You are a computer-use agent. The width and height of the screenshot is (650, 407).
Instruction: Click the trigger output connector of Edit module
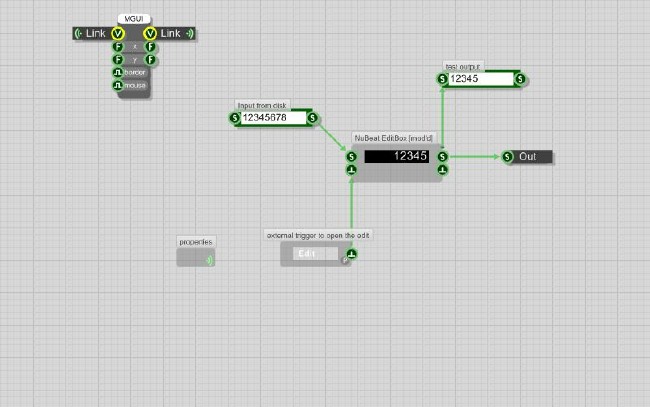(x=352, y=254)
